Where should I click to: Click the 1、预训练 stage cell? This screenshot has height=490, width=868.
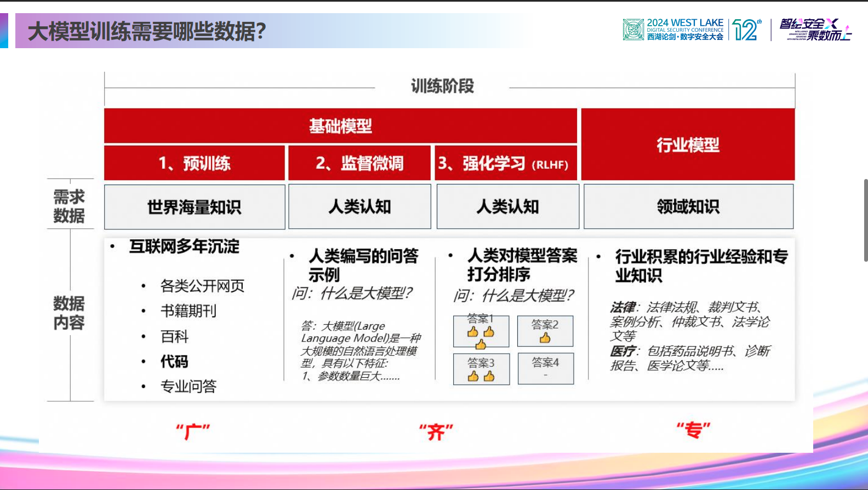[195, 163]
